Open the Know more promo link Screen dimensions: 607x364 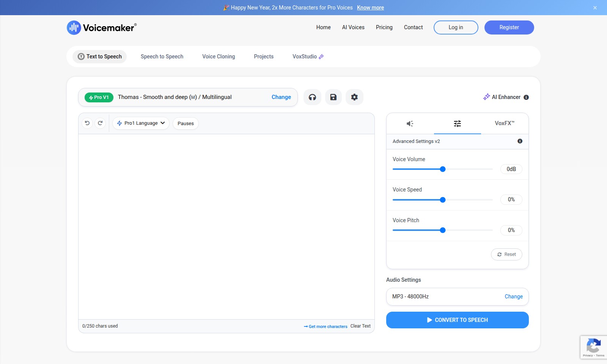[370, 8]
